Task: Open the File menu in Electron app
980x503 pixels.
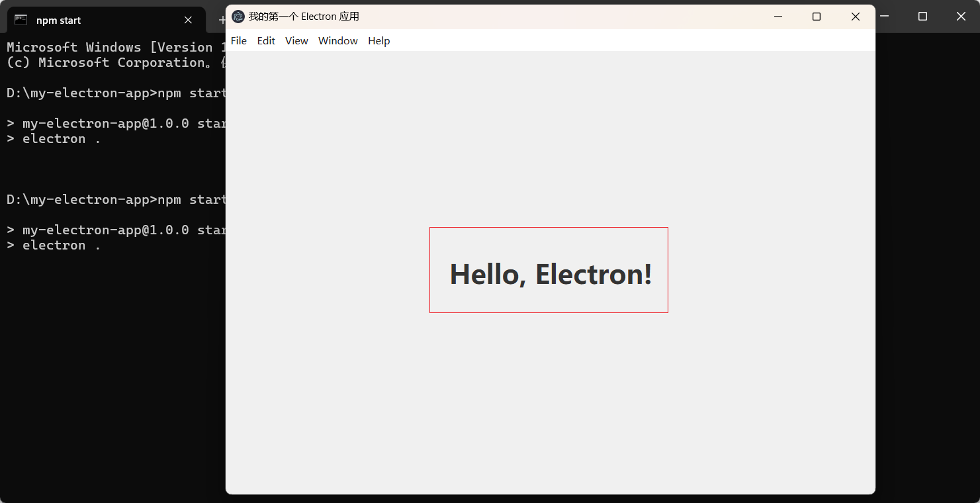Action: 239,41
